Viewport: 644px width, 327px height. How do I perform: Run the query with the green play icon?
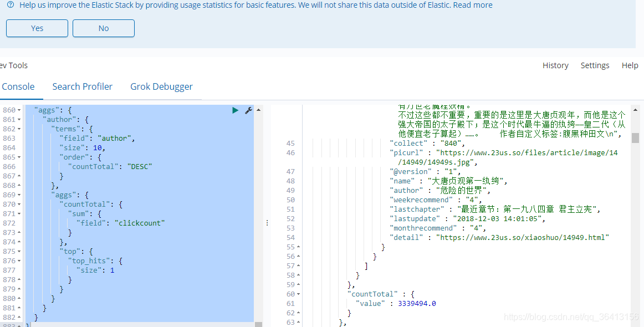(236, 110)
